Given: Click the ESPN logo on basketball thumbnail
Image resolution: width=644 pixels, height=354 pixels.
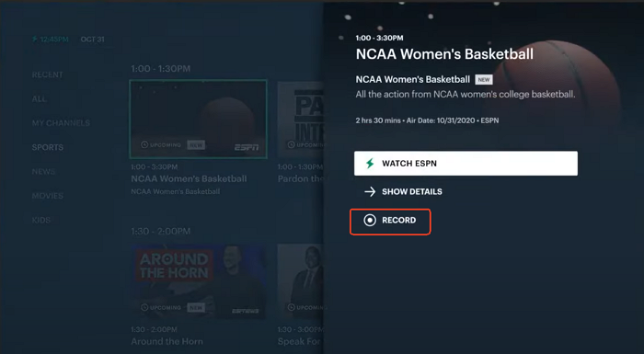Looking at the screenshot, I should 247,147.
